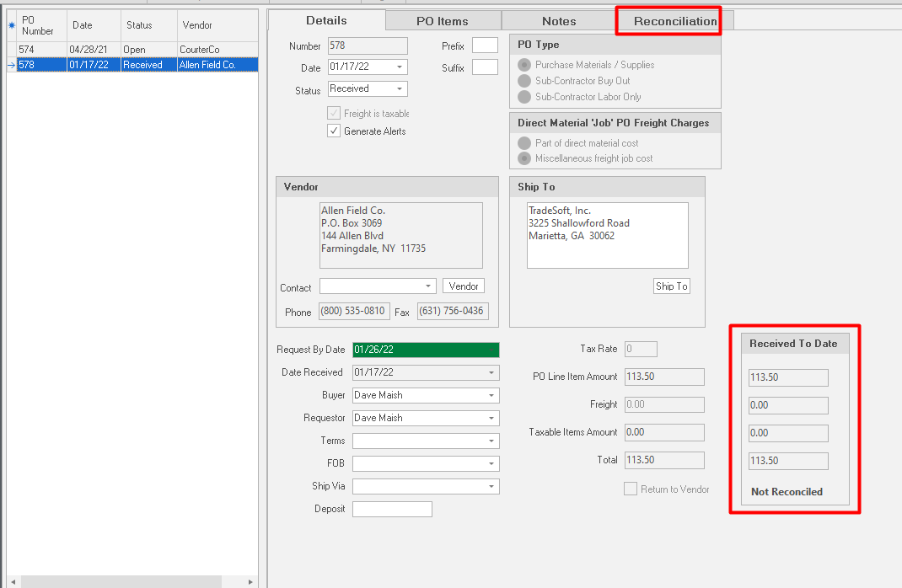
Task: Check the Return to Vendor box
Action: click(x=631, y=489)
